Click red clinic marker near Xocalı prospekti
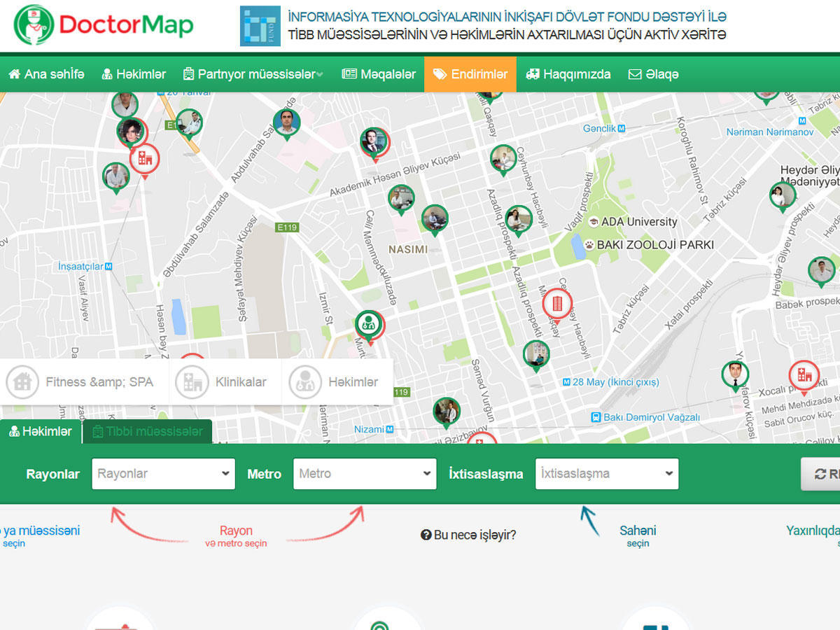This screenshot has width=840, height=630. point(804,376)
